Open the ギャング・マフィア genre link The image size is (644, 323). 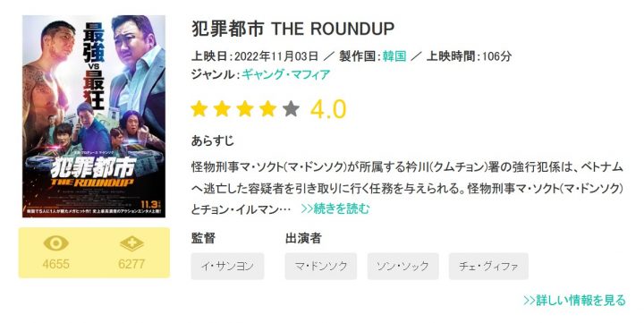(286, 75)
